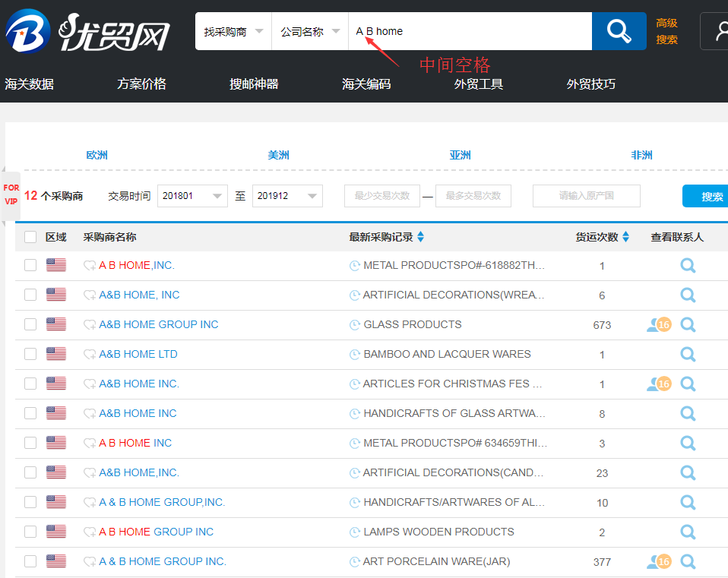View contacts magnifier for A B HOME,INC.
This screenshot has height=578, width=728.
688,265
